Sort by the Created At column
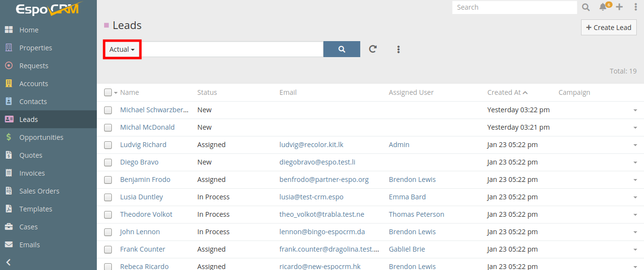The width and height of the screenshot is (644, 270). tap(504, 92)
